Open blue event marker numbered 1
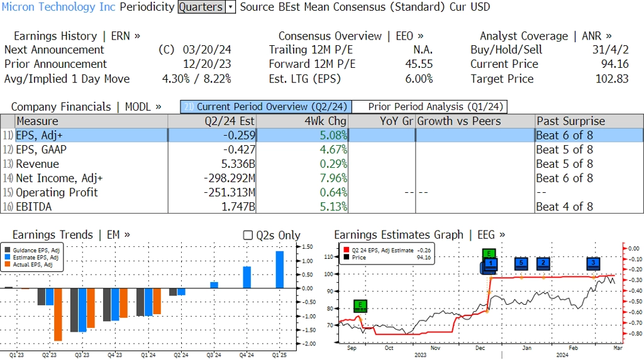The image size is (644, 360). tap(489, 265)
